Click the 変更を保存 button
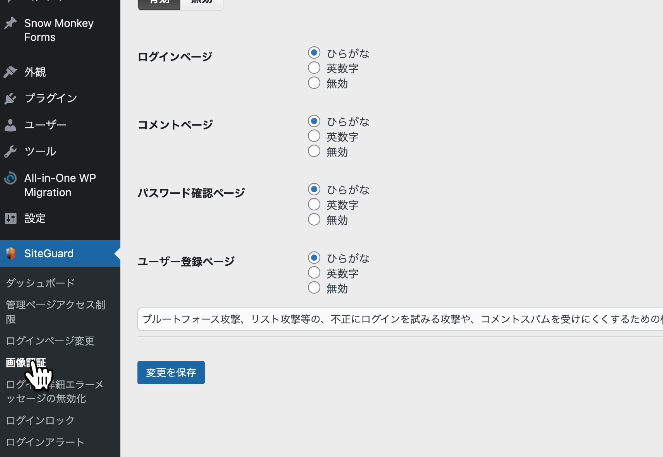 (x=171, y=372)
